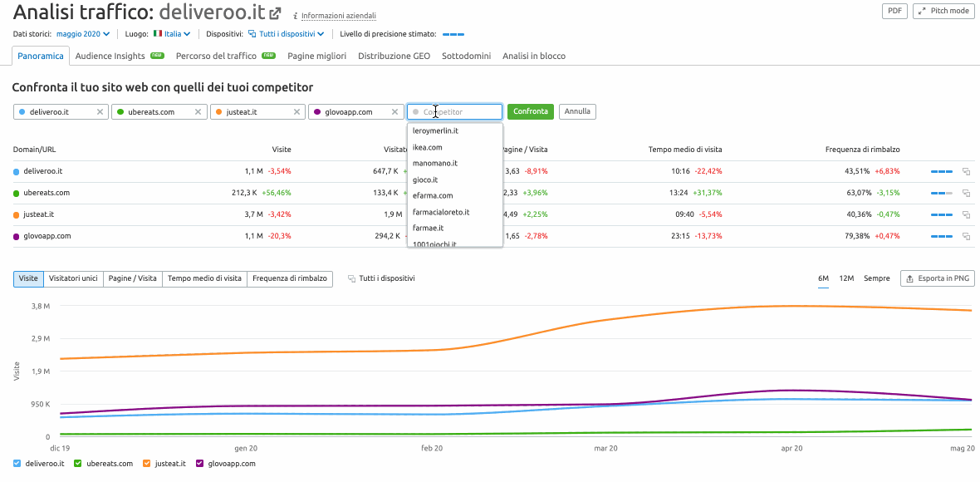Click the devices icon in ubereats.com row
The width and height of the screenshot is (980, 482).
click(966, 193)
